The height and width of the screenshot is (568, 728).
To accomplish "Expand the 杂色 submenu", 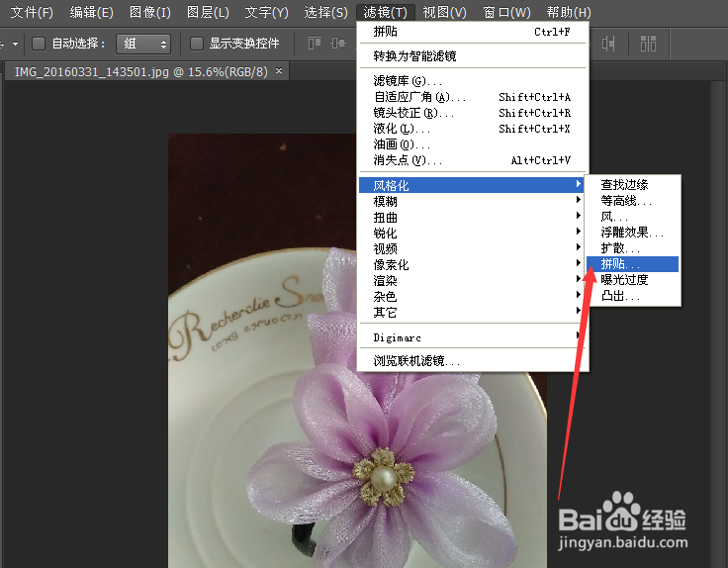I will pyautogui.click(x=473, y=296).
